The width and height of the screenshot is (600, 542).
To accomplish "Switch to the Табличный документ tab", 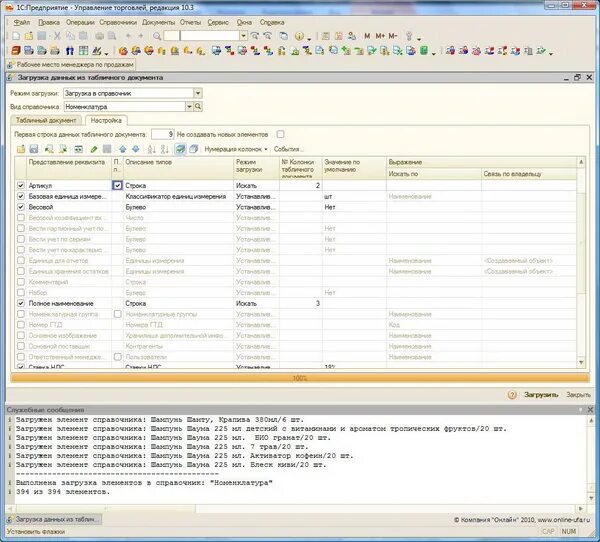I will (46, 120).
